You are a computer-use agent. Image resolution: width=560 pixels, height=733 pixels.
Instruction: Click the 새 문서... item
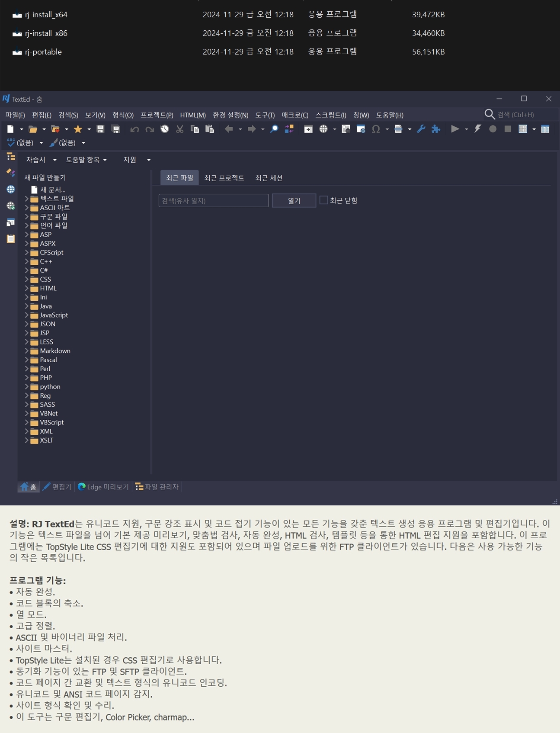[x=48, y=190]
